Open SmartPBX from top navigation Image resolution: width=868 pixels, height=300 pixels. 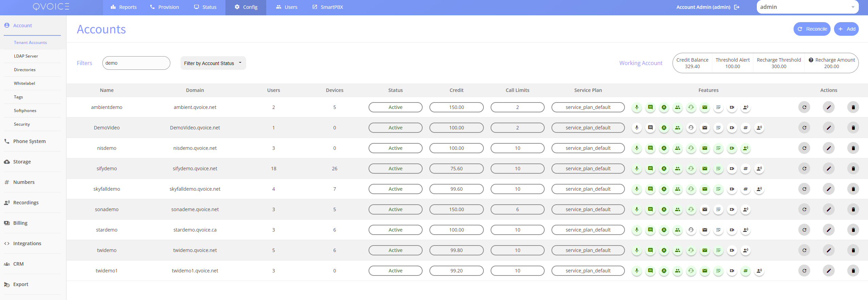click(328, 7)
